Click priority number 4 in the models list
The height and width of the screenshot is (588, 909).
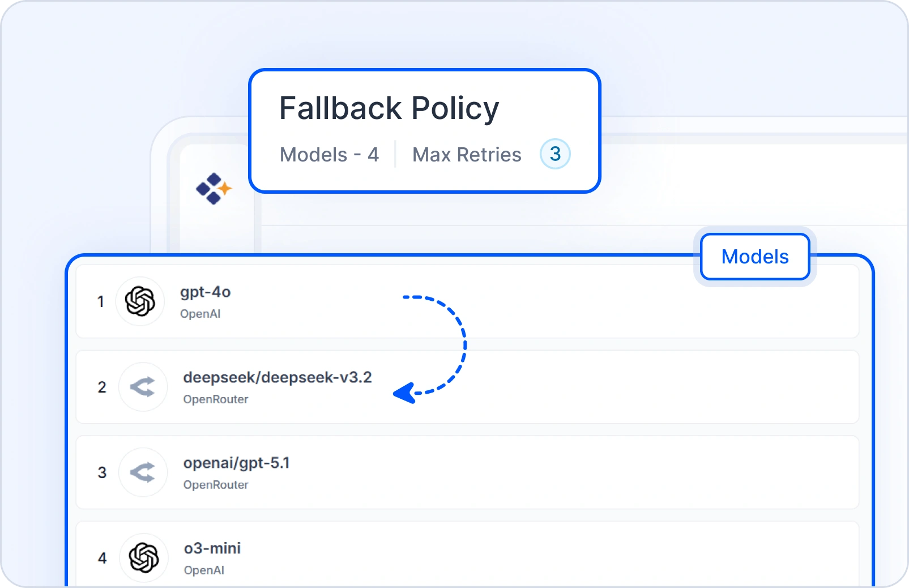pos(102,558)
